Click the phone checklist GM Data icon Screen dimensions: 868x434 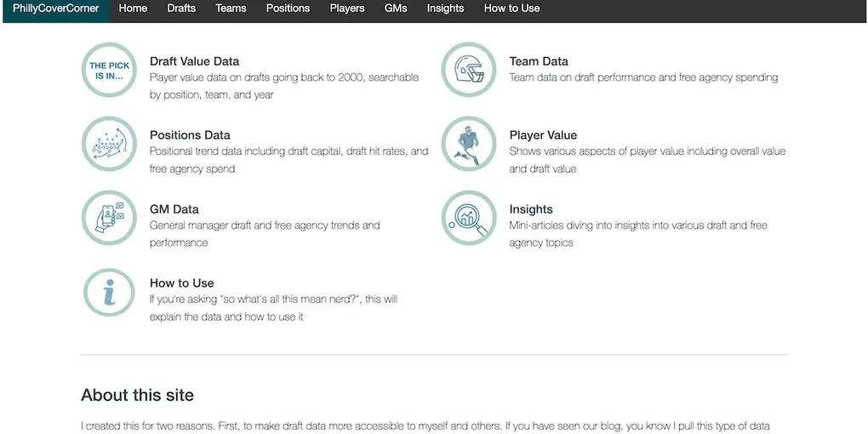click(x=109, y=218)
